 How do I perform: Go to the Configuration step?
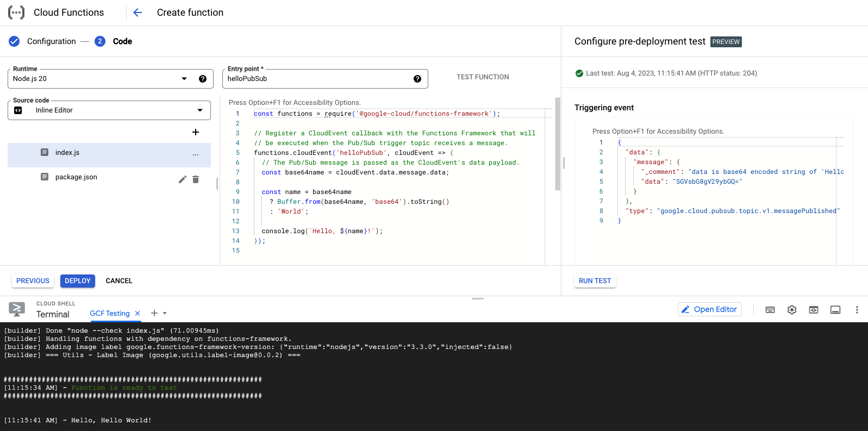coord(51,41)
